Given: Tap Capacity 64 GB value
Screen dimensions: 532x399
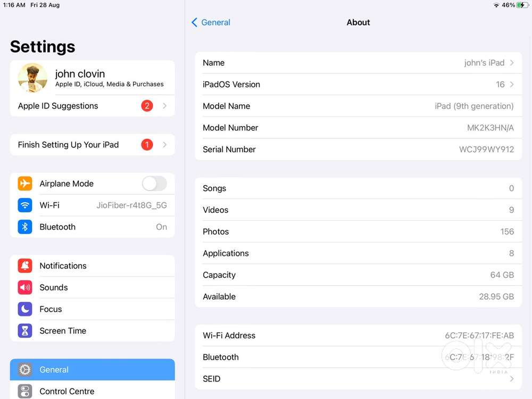Looking at the screenshot, I should [x=502, y=275].
